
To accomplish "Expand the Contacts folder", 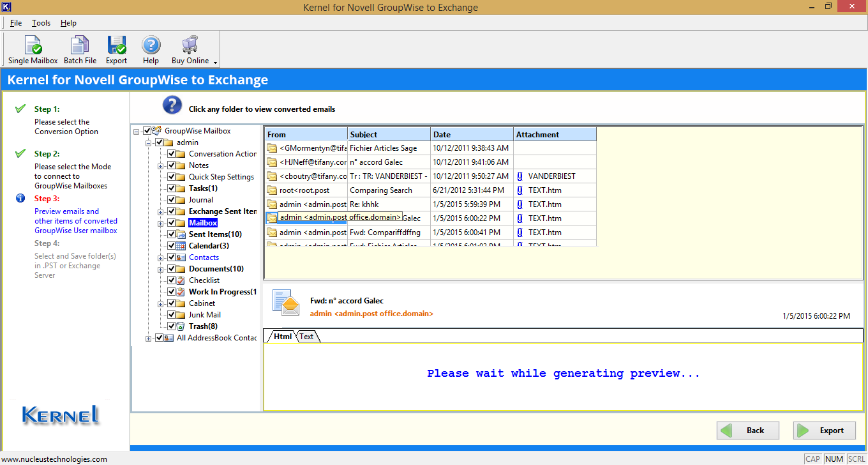I will click(x=161, y=257).
